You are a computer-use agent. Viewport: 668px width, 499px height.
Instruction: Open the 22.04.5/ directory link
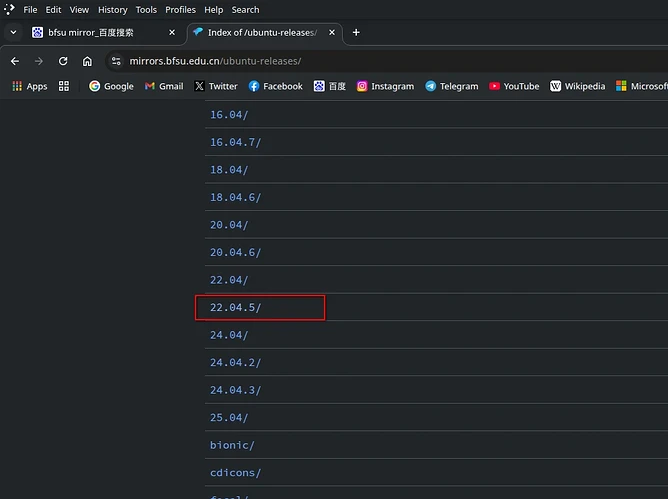tap(235, 307)
